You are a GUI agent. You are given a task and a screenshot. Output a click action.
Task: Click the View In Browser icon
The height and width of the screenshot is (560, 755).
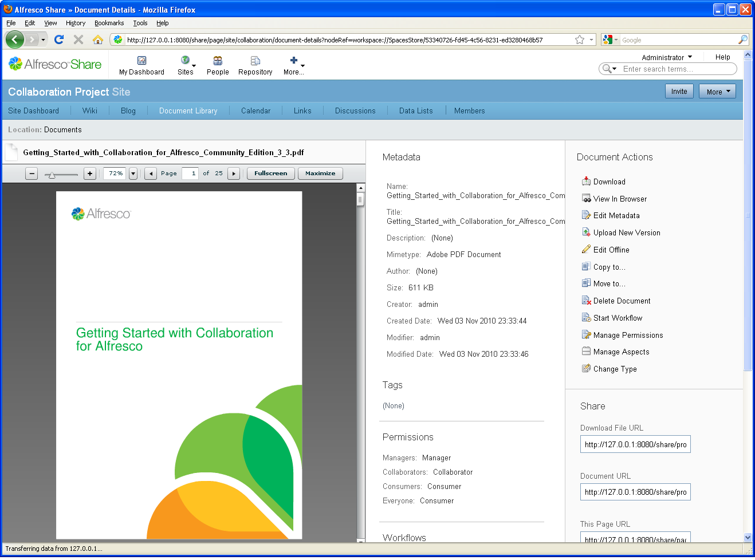pos(586,199)
